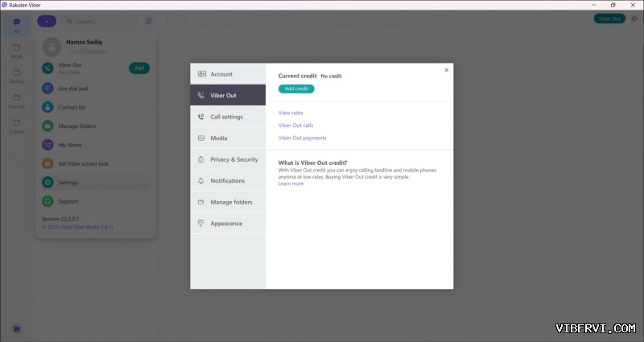The width and height of the screenshot is (644, 342).
Task: Click the Support icon in the menu
Action: click(48, 201)
